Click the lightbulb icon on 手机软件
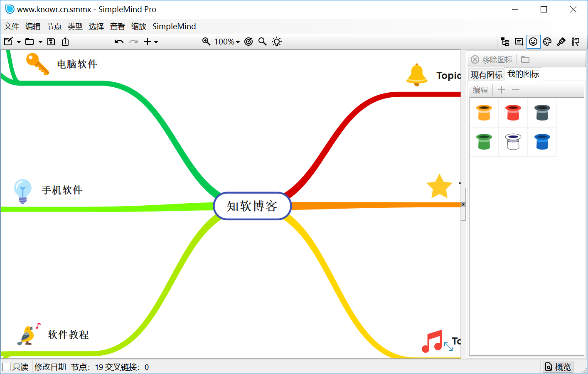Image resolution: width=588 pixels, height=374 pixels. tap(22, 191)
